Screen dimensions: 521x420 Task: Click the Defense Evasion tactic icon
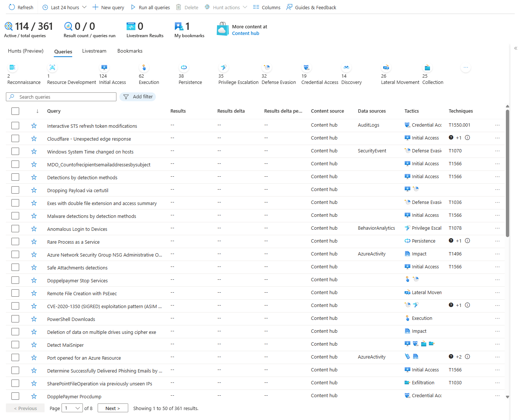[x=267, y=67]
